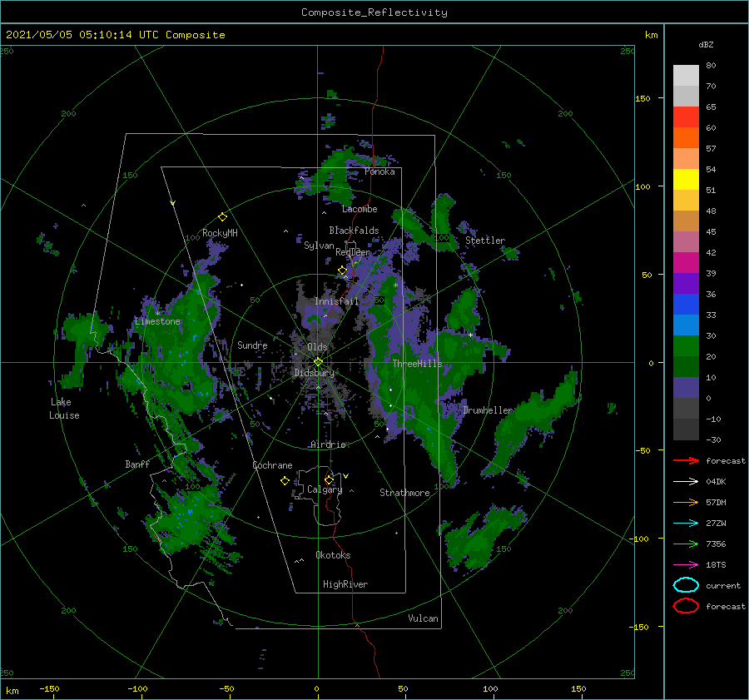749x700 pixels.
Task: Click the green 7356 arrow legend
Action: pyautogui.click(x=686, y=544)
